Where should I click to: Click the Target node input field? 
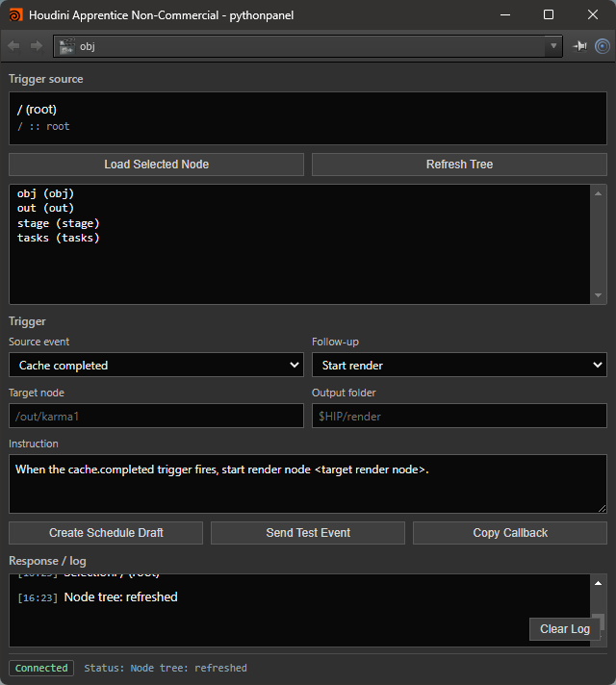156,416
